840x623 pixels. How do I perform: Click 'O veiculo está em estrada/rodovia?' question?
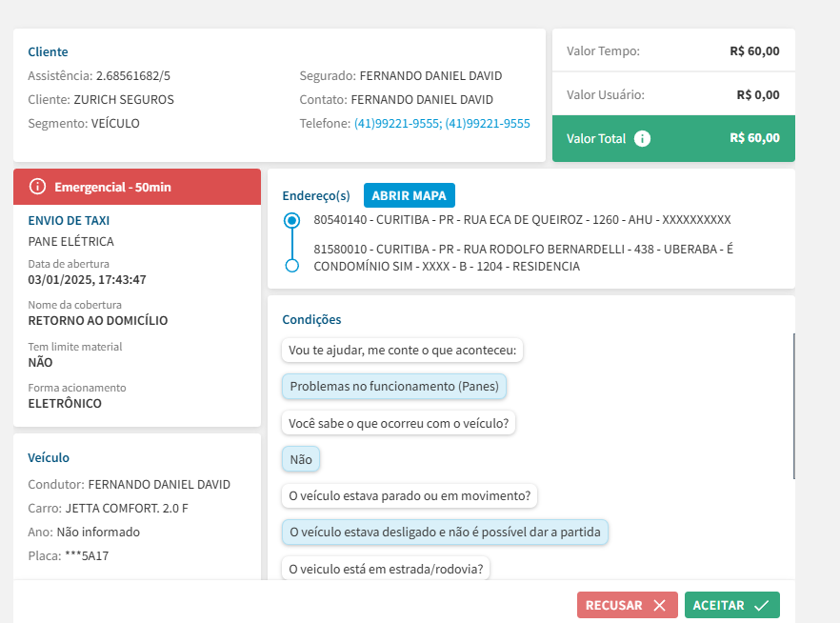click(386, 569)
